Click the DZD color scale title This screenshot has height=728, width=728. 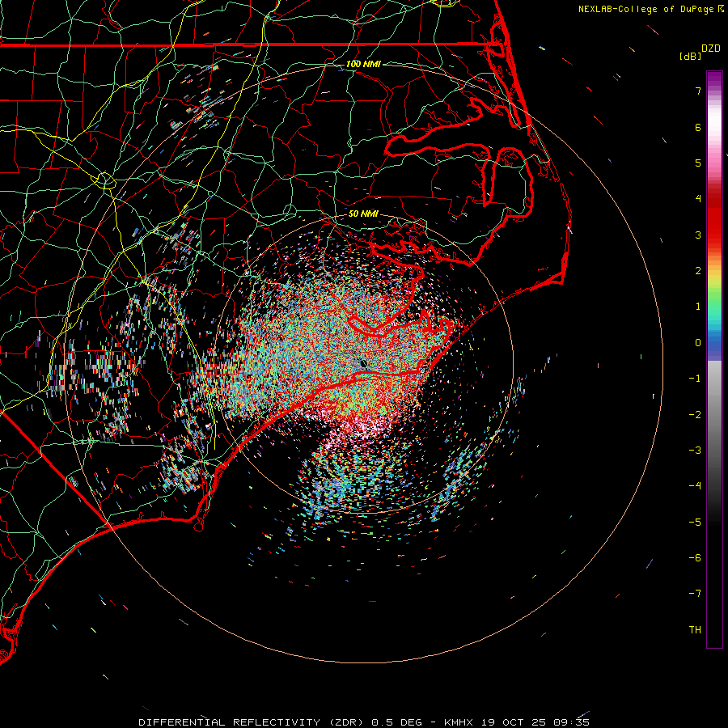click(711, 49)
